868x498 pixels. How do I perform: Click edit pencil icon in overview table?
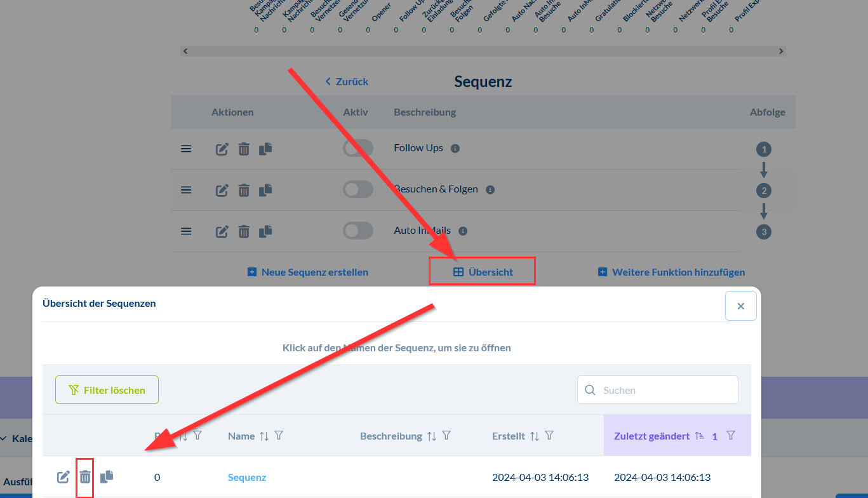[63, 476]
